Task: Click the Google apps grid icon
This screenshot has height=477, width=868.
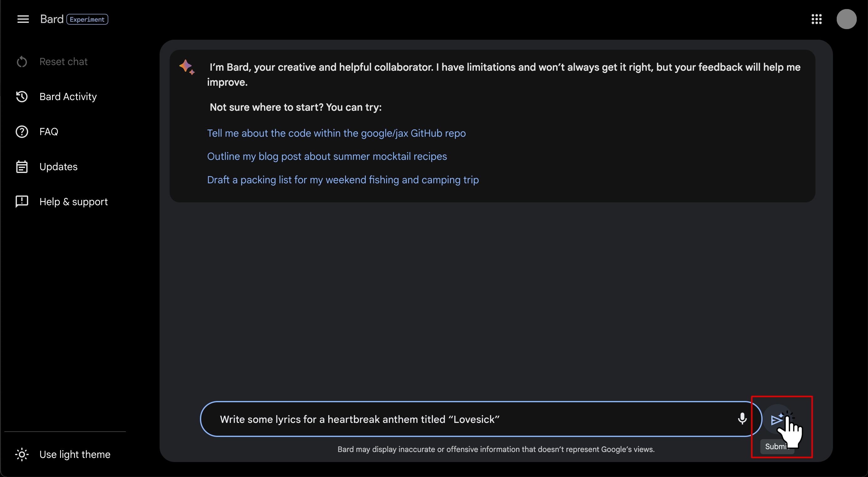Action: [x=816, y=19]
